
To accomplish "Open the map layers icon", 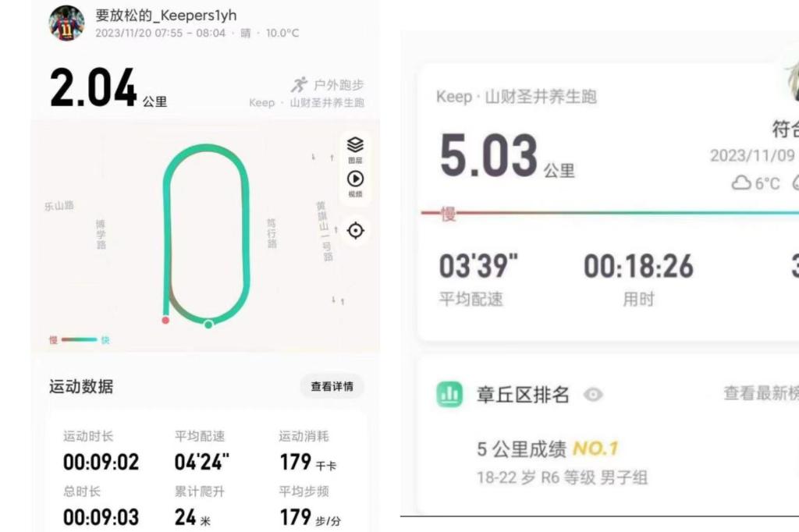I will (355, 149).
